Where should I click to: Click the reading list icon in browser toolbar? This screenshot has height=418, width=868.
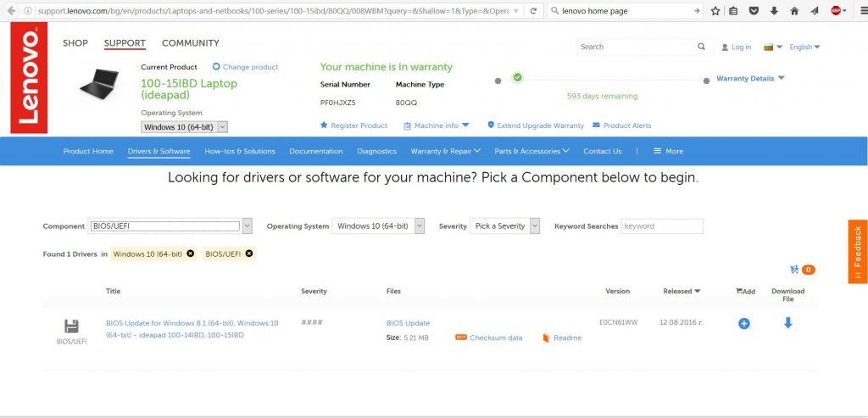coord(733,10)
